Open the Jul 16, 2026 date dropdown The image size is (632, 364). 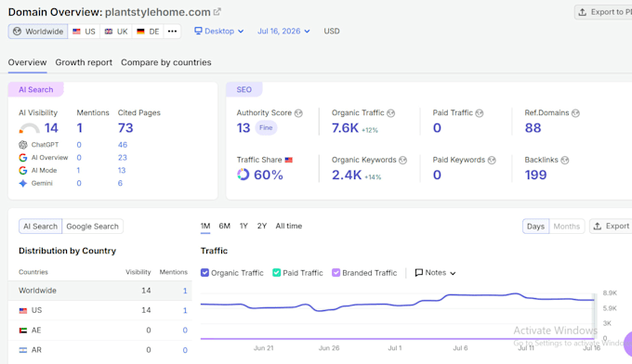[x=283, y=31]
